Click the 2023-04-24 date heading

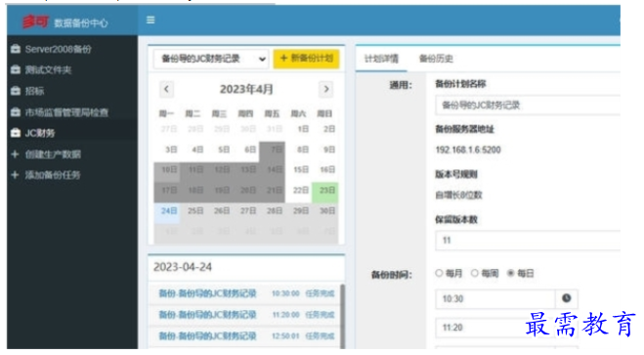(183, 267)
